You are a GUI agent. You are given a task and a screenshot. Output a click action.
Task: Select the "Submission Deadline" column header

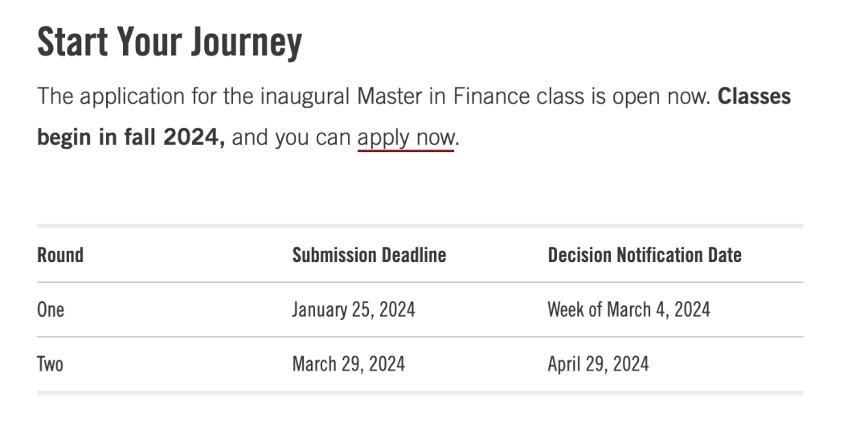369,256
